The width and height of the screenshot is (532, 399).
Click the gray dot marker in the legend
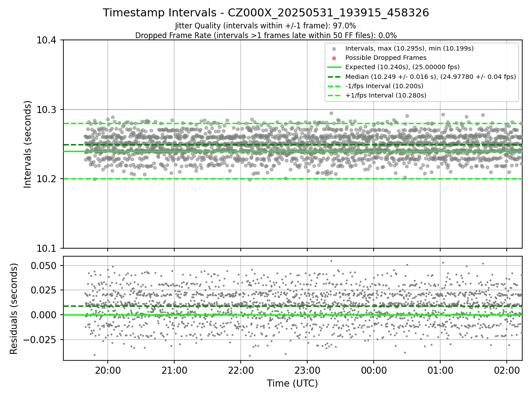coord(334,49)
